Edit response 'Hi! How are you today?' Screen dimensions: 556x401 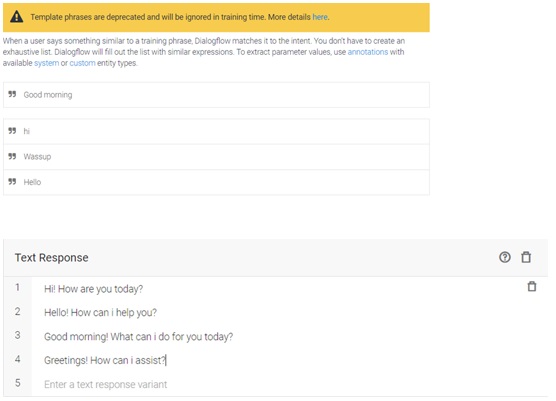pos(94,289)
